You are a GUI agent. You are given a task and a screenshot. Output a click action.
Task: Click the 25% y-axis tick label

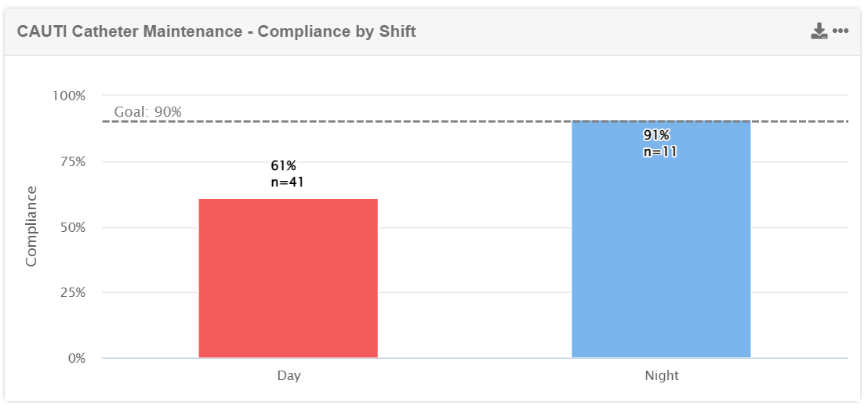tap(72, 293)
